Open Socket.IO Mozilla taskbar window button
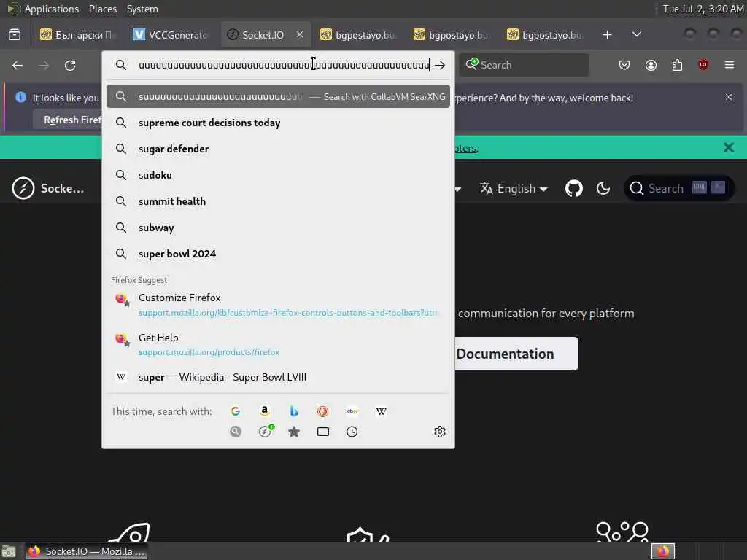The image size is (747, 560). point(86,551)
